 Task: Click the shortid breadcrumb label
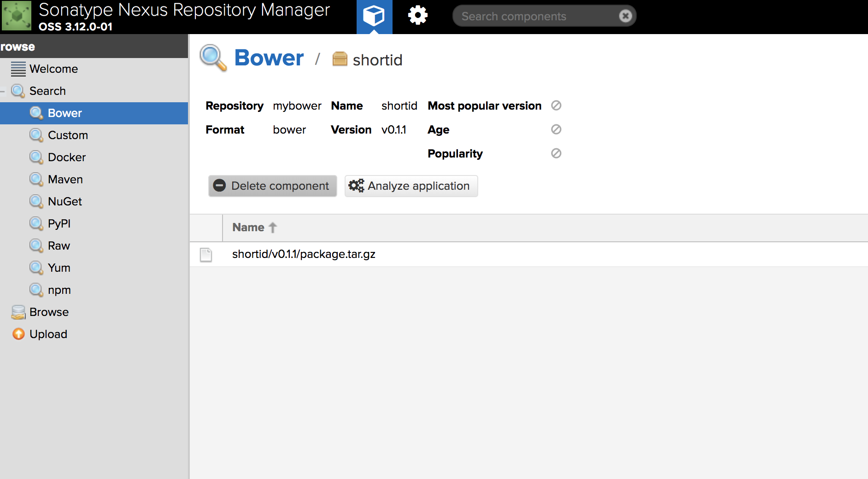(x=377, y=60)
